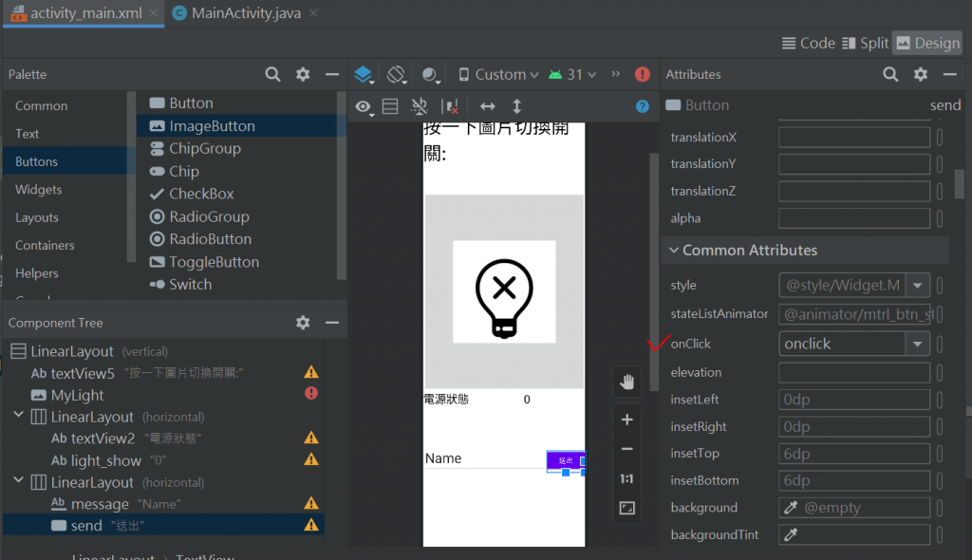Edit the insetLeft input field
Screen dimensions: 972x560
click(854, 400)
